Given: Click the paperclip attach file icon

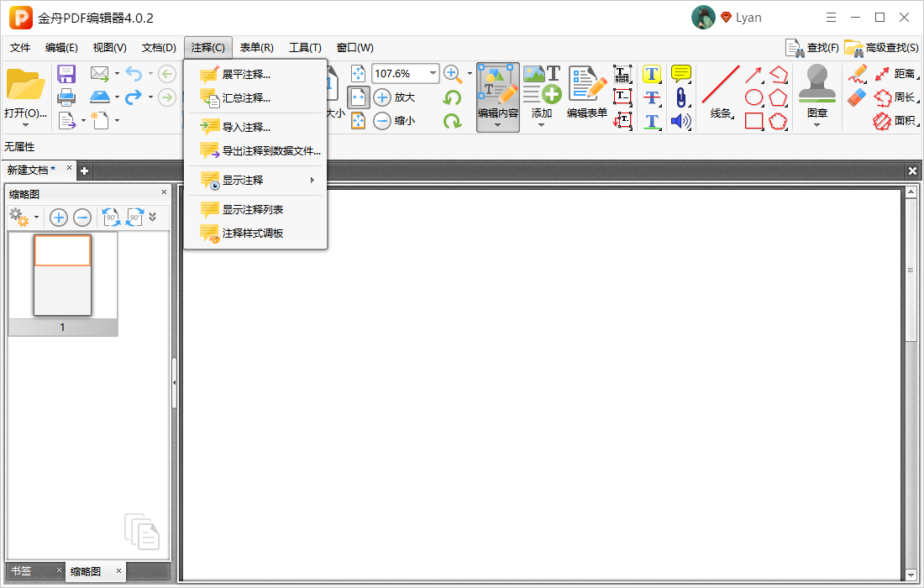Looking at the screenshot, I should [681, 97].
